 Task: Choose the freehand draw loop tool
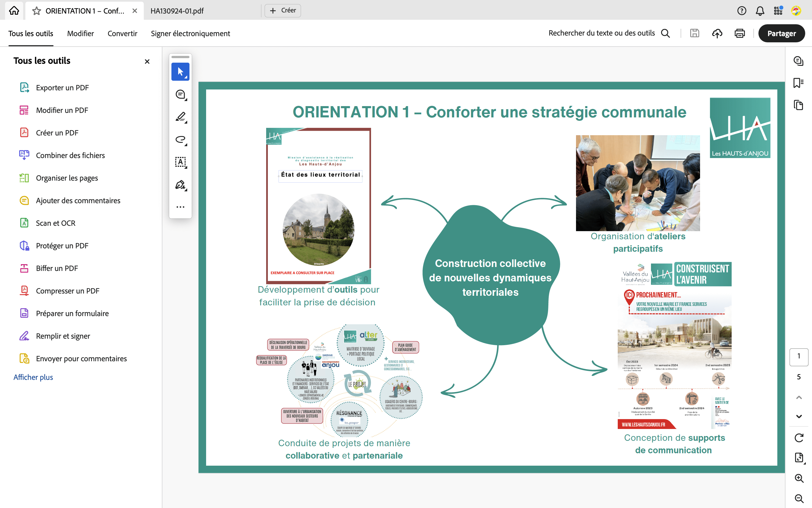click(x=180, y=139)
